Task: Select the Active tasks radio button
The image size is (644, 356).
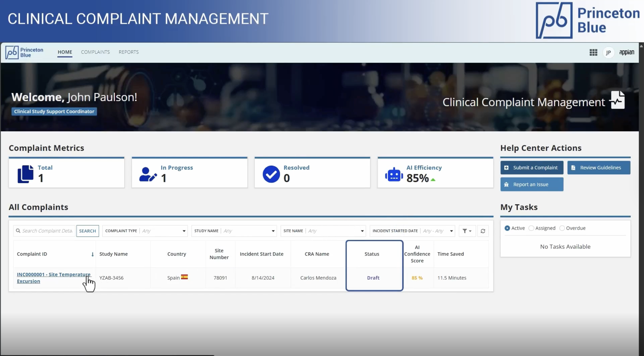Action: (x=507, y=228)
